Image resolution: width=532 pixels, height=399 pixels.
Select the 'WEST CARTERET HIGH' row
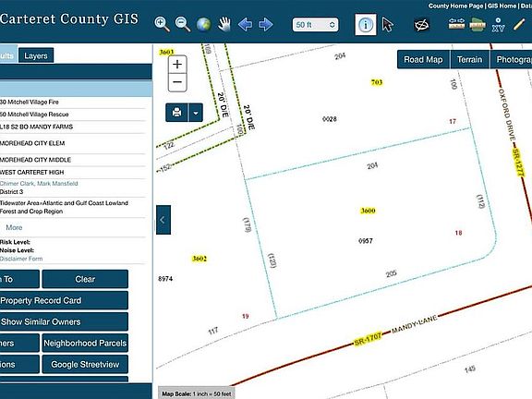[x=72, y=173]
